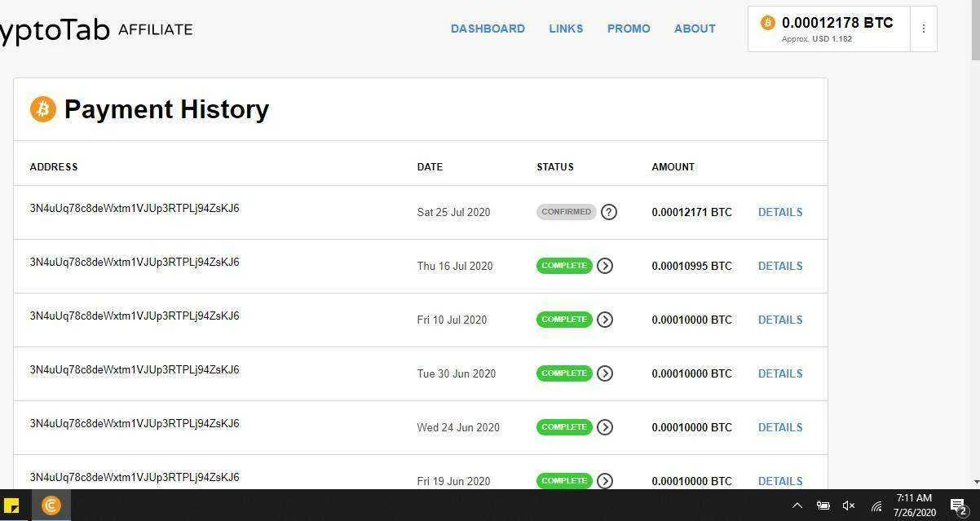This screenshot has width=980, height=521.
Task: Click the wallet address in the Thu 16 Jul row
Action: click(135, 262)
